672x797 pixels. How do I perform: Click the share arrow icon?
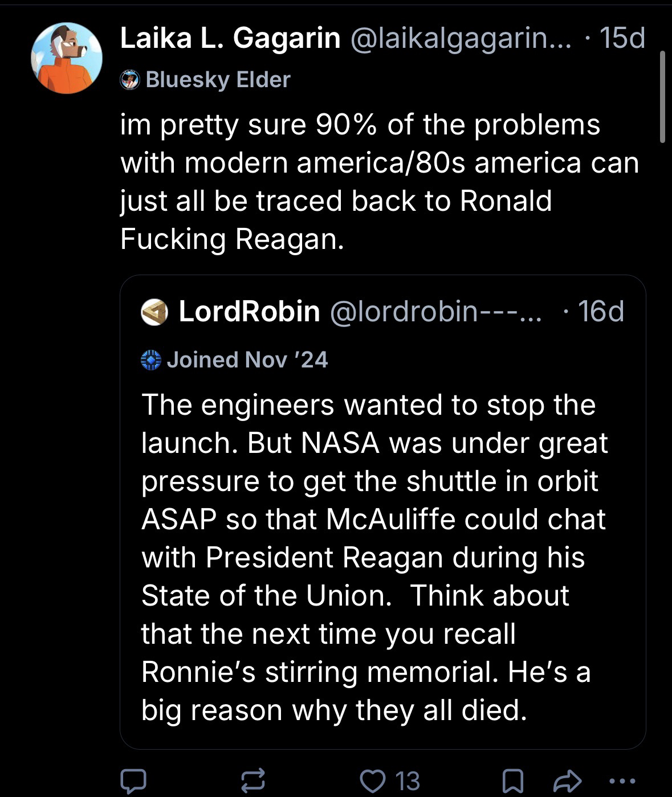(567, 780)
